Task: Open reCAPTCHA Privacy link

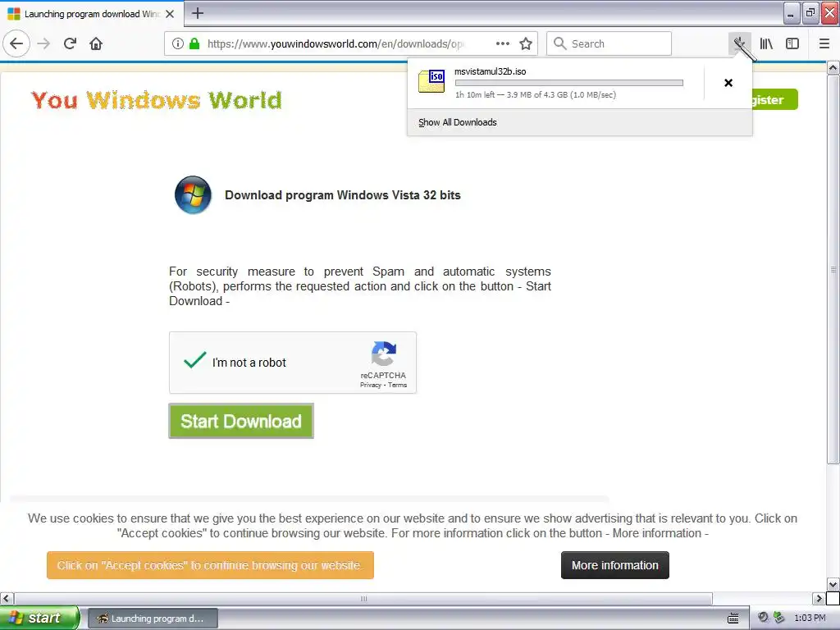Action: [371, 386]
